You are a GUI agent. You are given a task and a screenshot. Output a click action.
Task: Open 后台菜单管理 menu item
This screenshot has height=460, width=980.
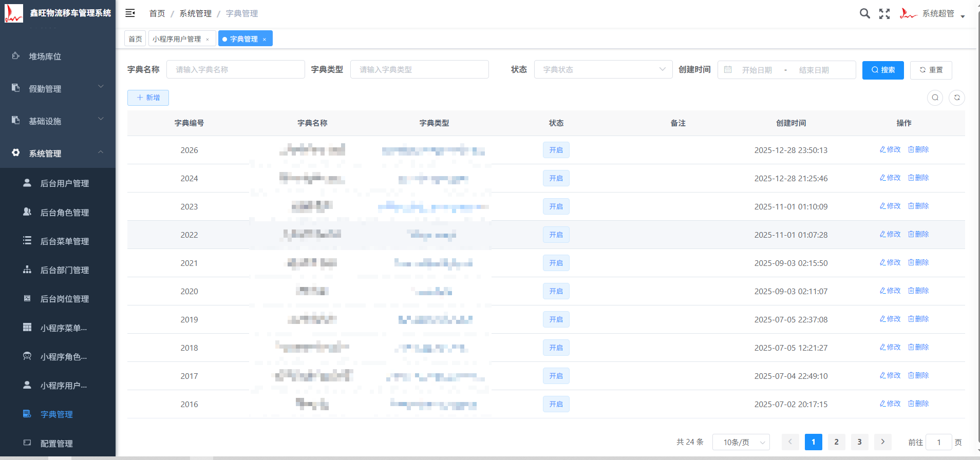click(58, 241)
